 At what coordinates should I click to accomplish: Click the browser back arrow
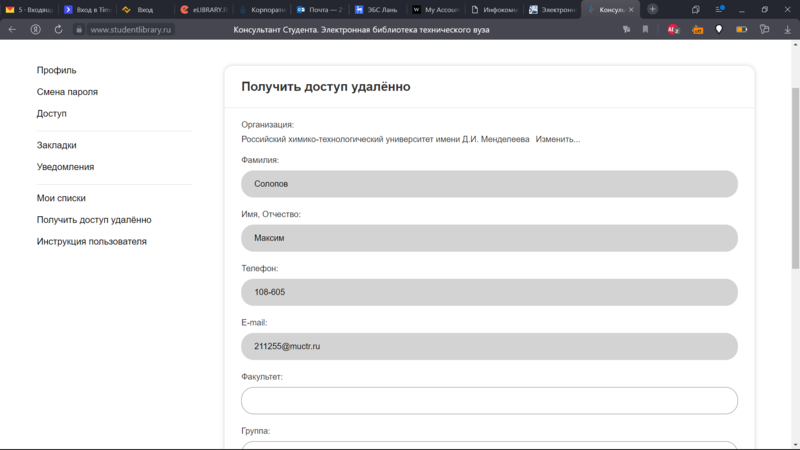pyautogui.click(x=12, y=30)
